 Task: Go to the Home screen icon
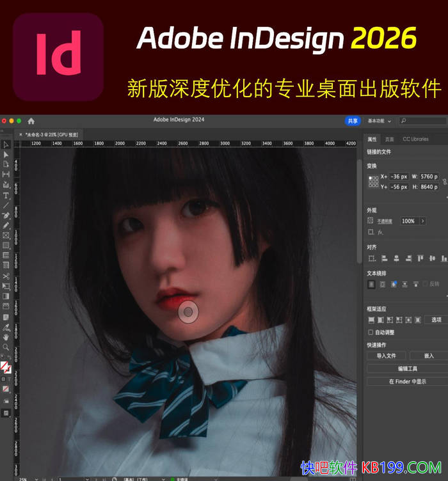tap(31, 121)
